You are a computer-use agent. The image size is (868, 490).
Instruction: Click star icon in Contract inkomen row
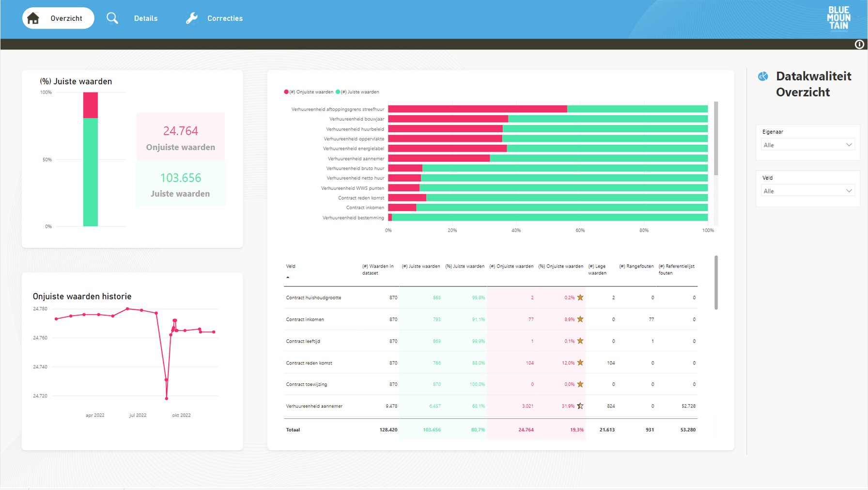pos(580,319)
